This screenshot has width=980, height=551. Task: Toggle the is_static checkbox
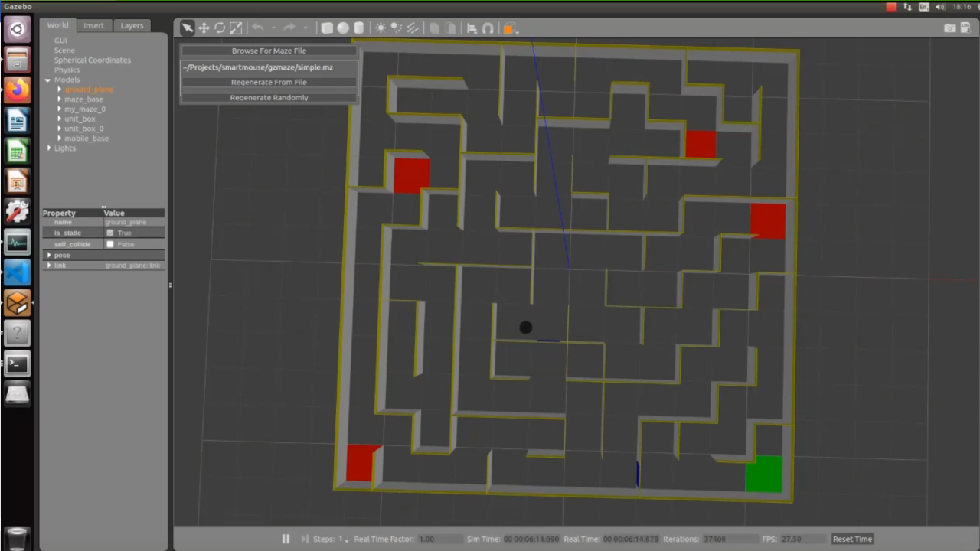[110, 233]
